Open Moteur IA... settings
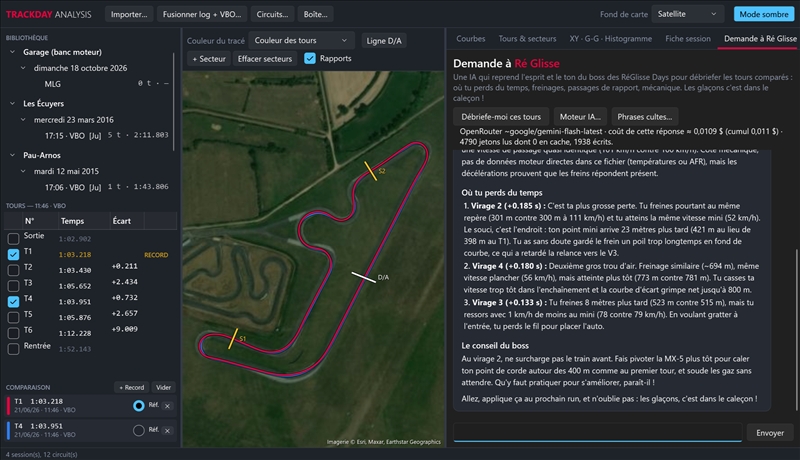This screenshot has width=800, height=460. coord(580,117)
